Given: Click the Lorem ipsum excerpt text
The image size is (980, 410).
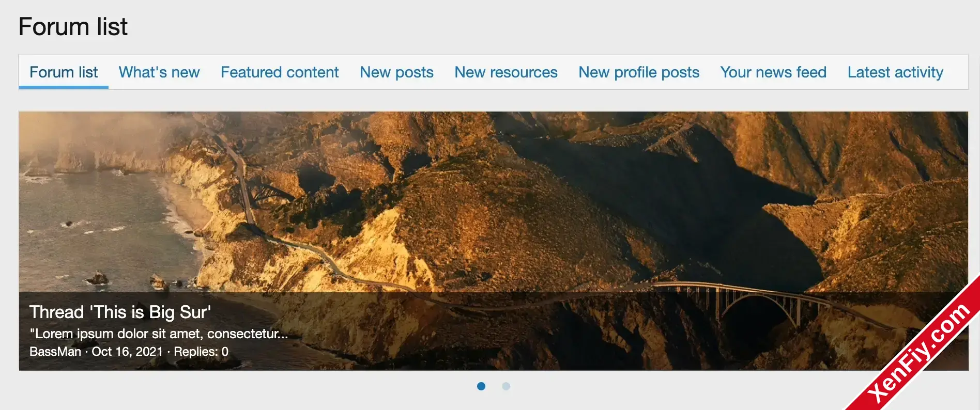Looking at the screenshot, I should click(159, 334).
